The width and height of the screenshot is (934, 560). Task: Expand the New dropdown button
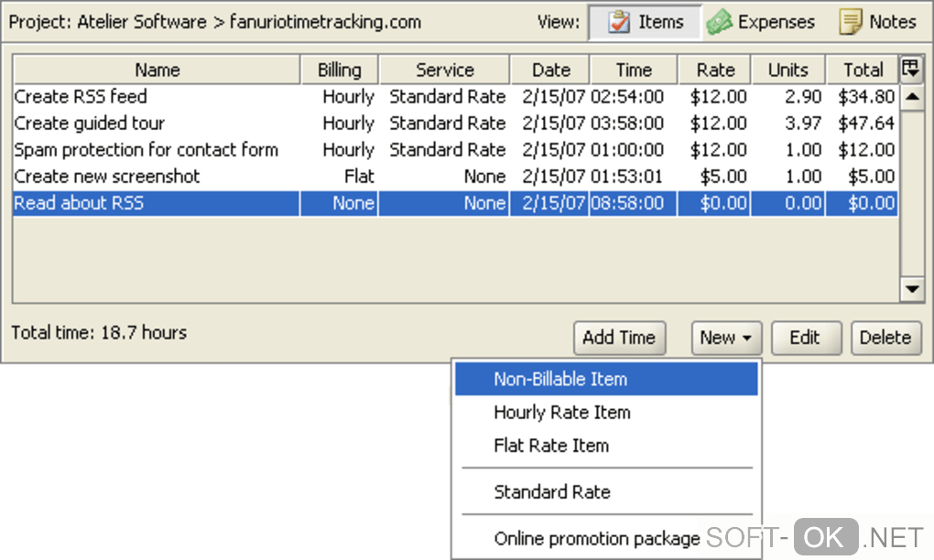coord(726,338)
